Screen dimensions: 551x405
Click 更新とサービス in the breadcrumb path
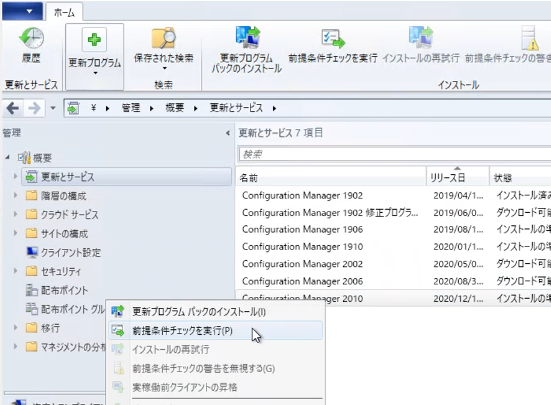click(236, 108)
